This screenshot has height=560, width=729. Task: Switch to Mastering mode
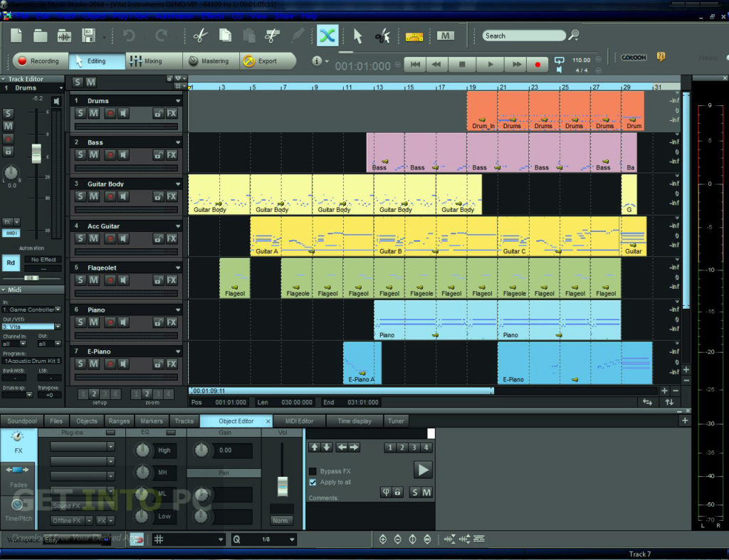coord(211,61)
